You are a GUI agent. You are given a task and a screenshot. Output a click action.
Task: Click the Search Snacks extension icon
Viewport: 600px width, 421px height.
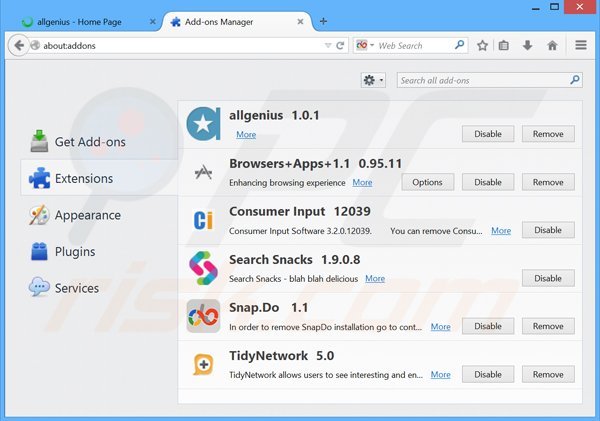click(203, 268)
